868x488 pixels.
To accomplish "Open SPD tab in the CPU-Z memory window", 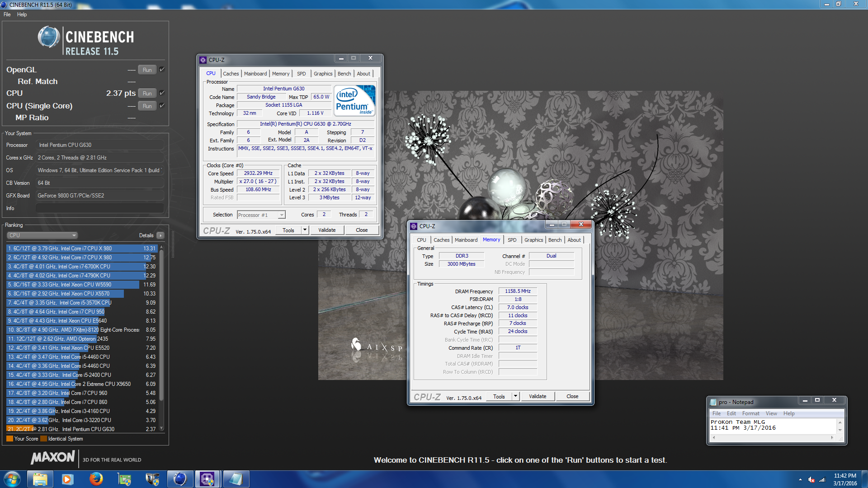I will tap(512, 240).
